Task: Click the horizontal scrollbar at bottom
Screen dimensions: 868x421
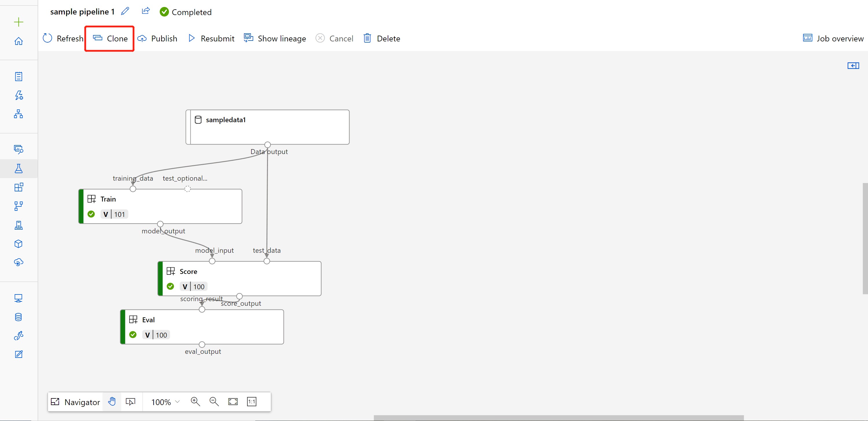Action: tap(558, 418)
